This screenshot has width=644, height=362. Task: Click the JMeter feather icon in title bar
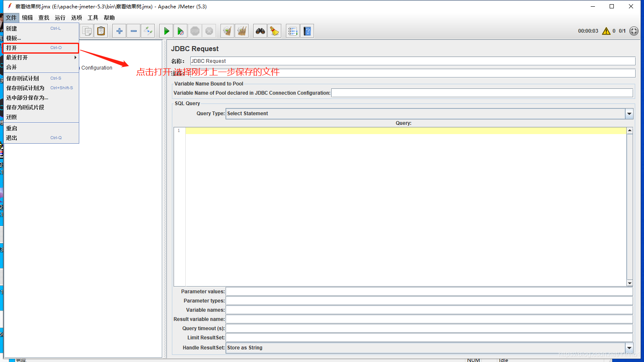click(x=10, y=6)
